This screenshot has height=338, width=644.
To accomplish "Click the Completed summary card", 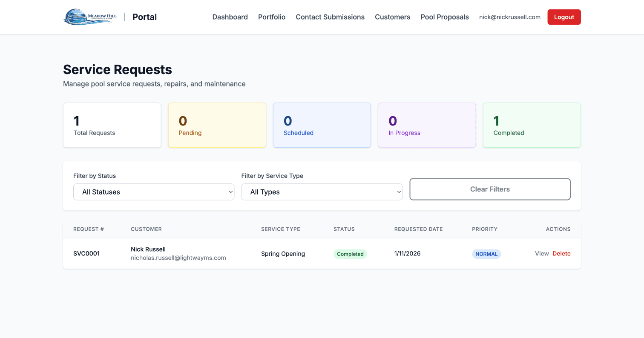I will click(532, 125).
